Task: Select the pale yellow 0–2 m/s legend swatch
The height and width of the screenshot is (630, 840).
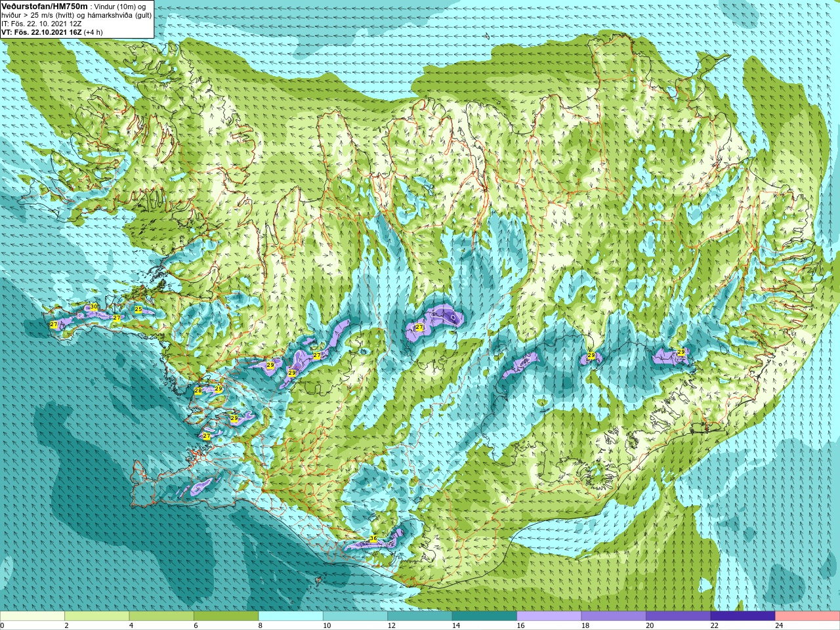Action: [32, 616]
